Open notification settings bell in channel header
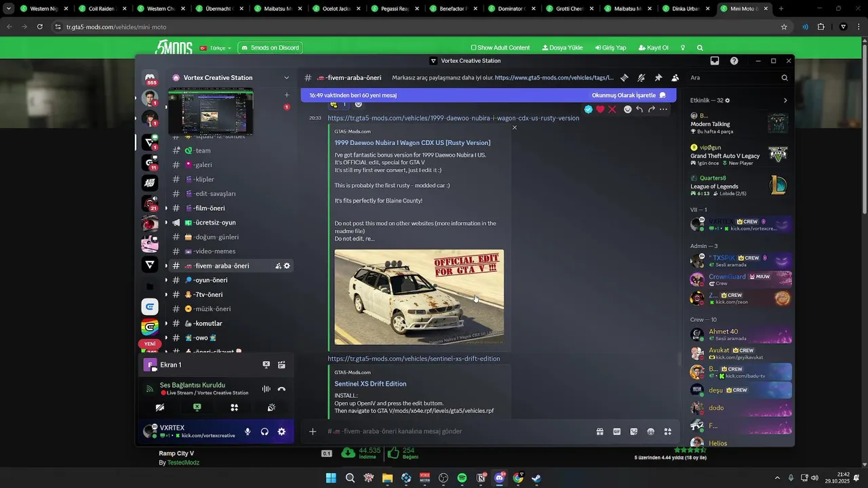The height and width of the screenshot is (488, 868). pos(641,78)
